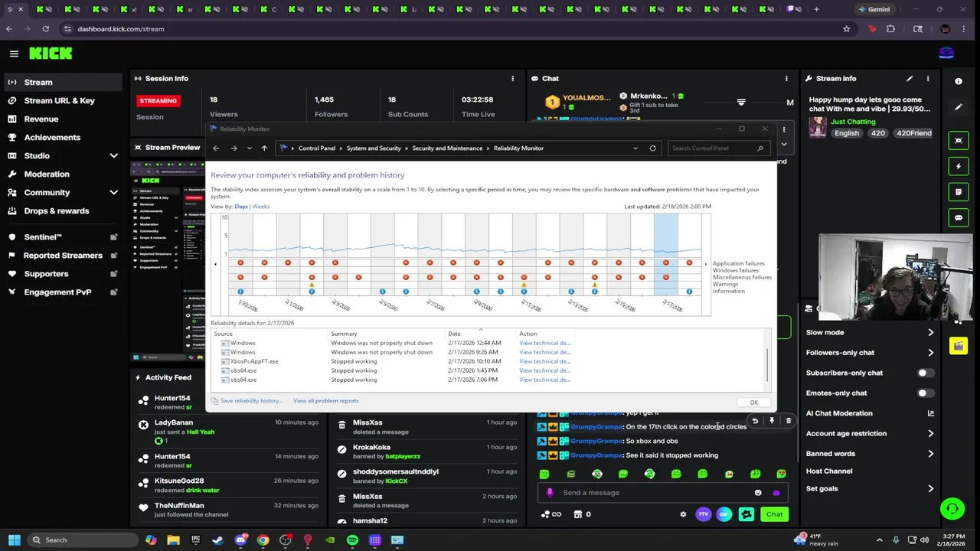980x551 pixels.
Task: Open the recent locations dropdown arrow in Reliability Monitor
Action: pyautogui.click(x=249, y=148)
